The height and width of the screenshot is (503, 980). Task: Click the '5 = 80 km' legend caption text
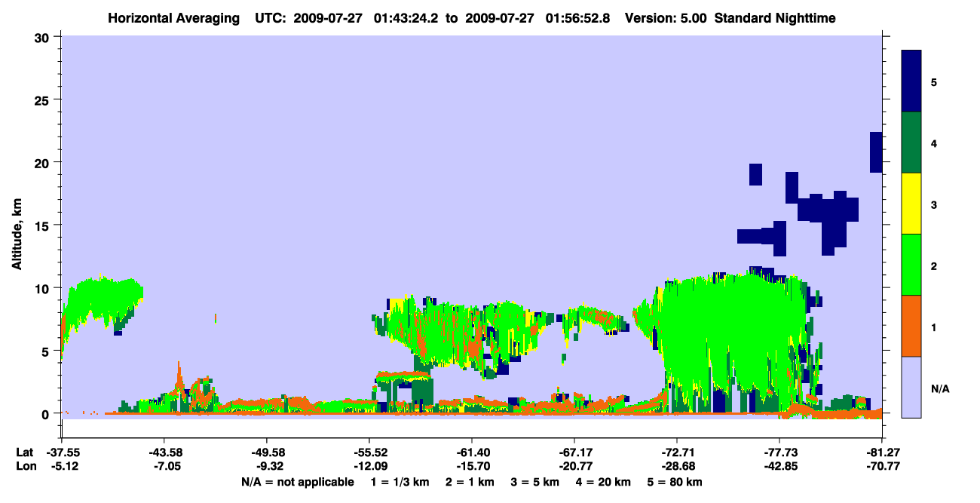tap(675, 482)
